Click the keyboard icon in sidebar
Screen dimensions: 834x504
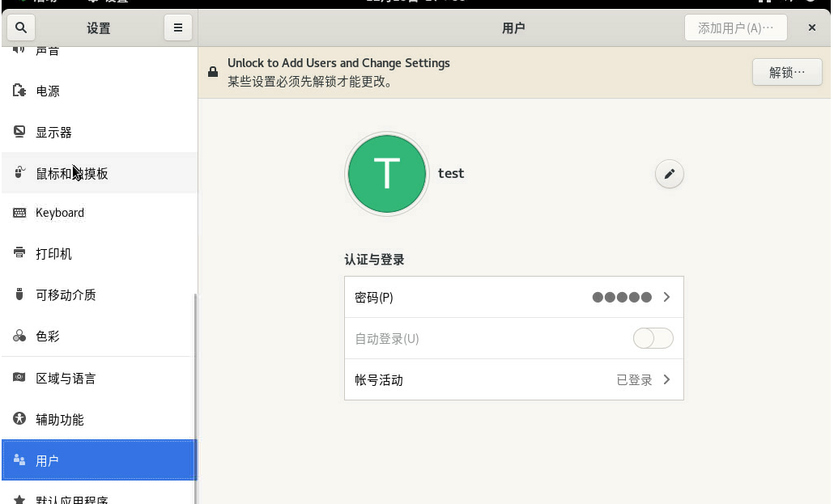coord(20,213)
